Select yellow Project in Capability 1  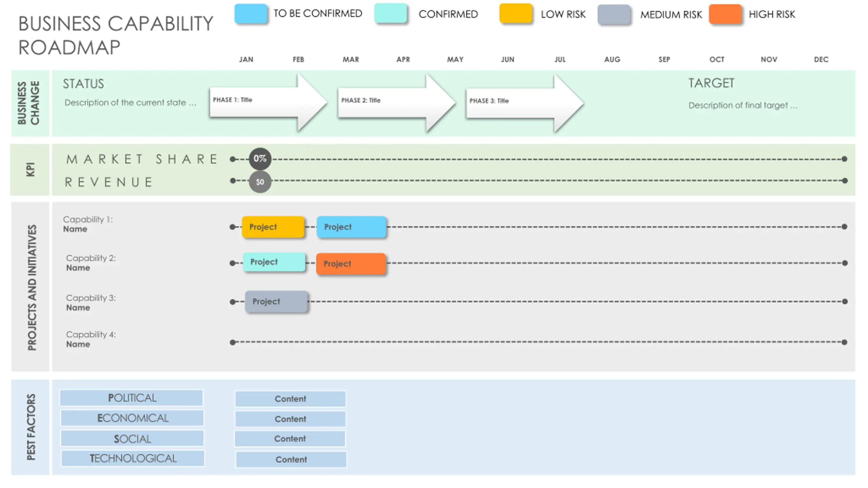(x=273, y=227)
